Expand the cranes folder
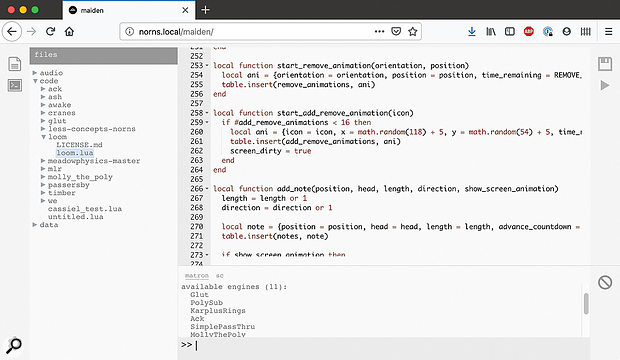Screen dimensions: 620x360 pyautogui.click(x=43, y=113)
